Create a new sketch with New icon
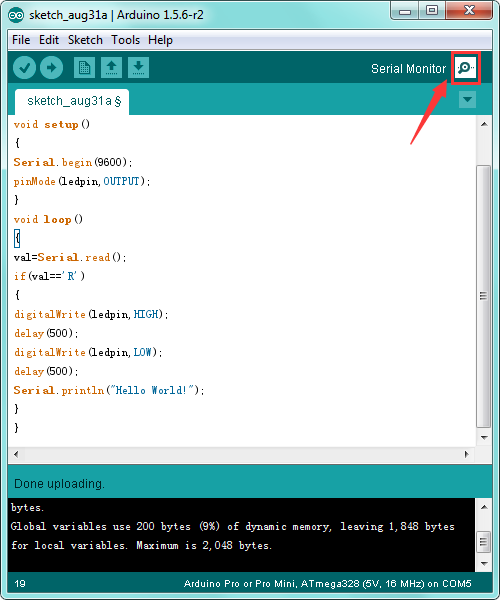This screenshot has height=600, width=500. [84, 68]
